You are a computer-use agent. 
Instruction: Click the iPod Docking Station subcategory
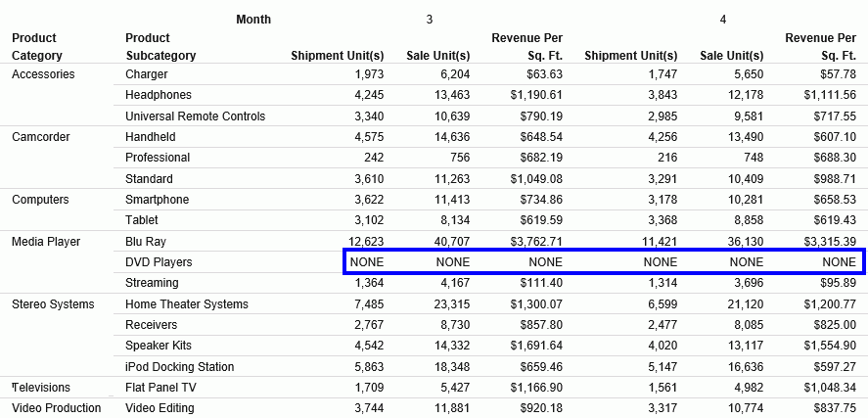(x=180, y=367)
